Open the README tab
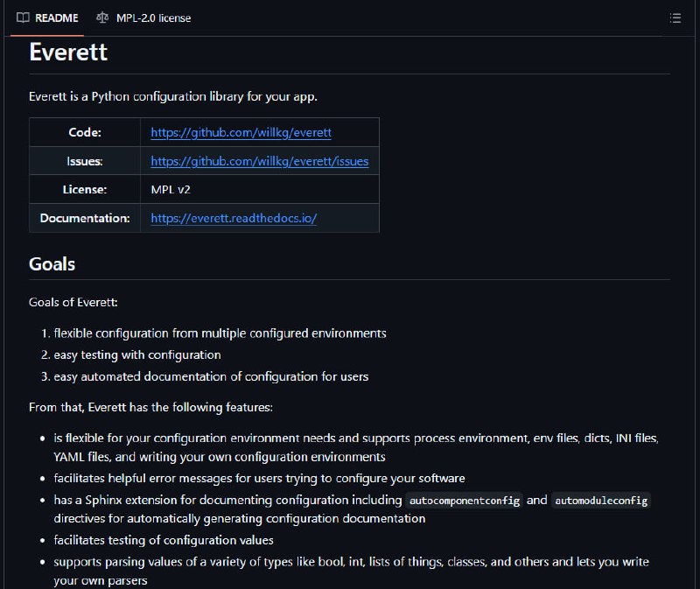The height and width of the screenshot is (589, 700). 47,18
